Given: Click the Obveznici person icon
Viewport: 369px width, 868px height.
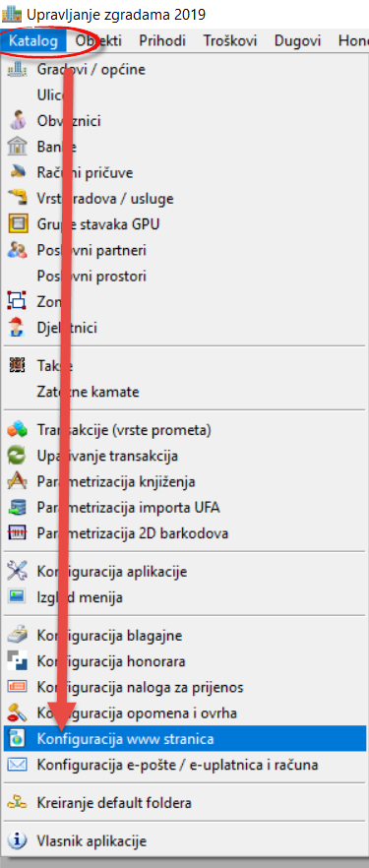Looking at the screenshot, I should coord(16,121).
